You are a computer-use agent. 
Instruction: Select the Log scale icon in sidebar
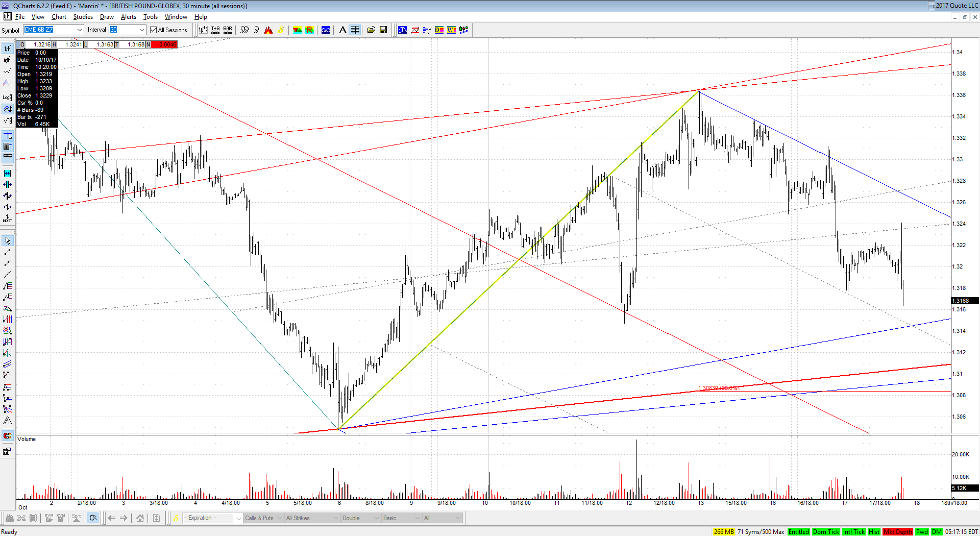point(8,97)
